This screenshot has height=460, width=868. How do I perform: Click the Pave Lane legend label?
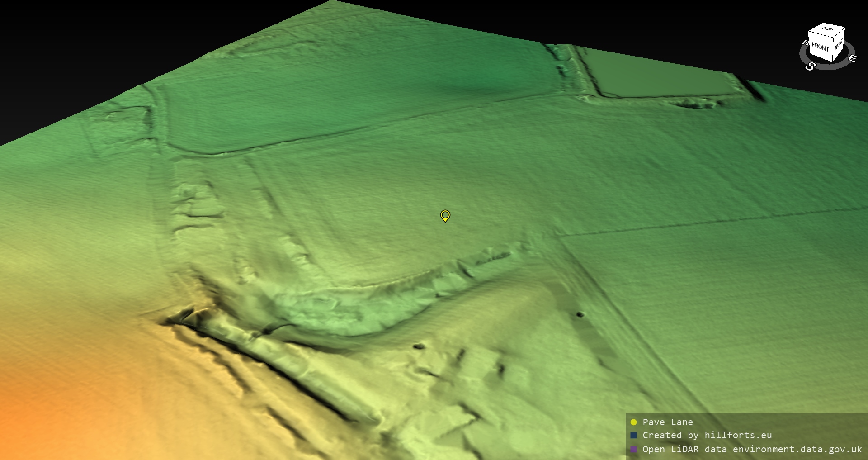coord(667,422)
